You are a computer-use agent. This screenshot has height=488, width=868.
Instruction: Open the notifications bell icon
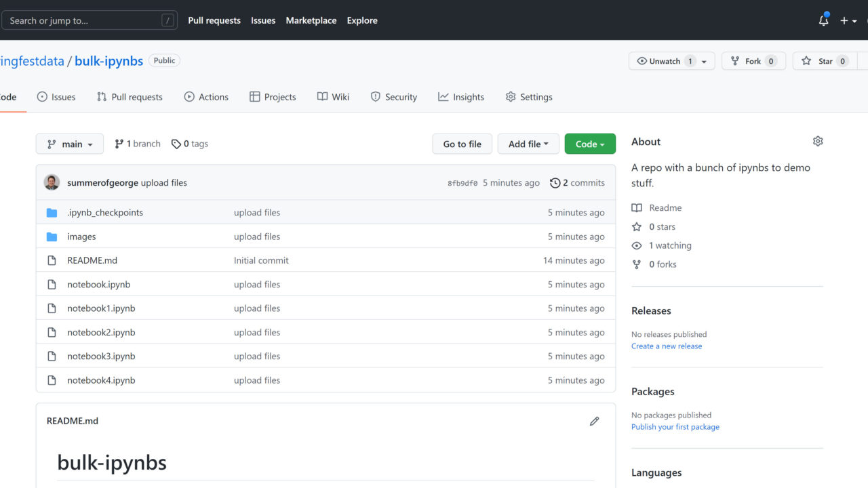[823, 20]
